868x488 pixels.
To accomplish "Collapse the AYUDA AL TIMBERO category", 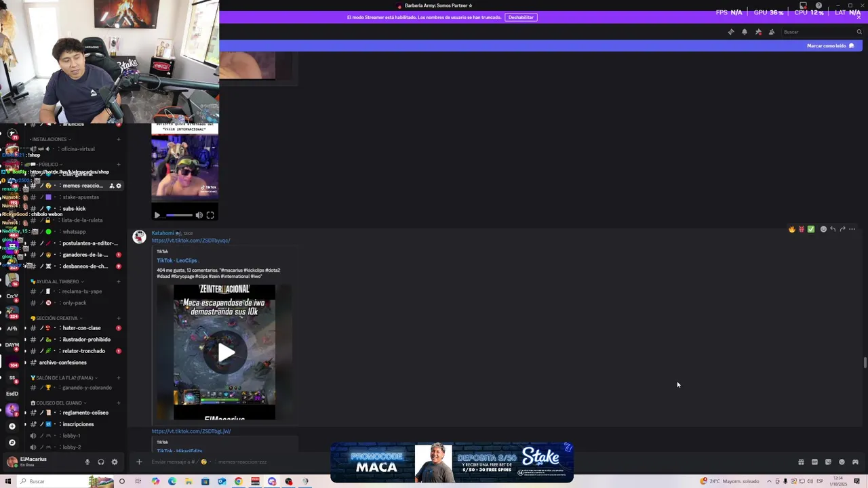I will [x=58, y=281].
